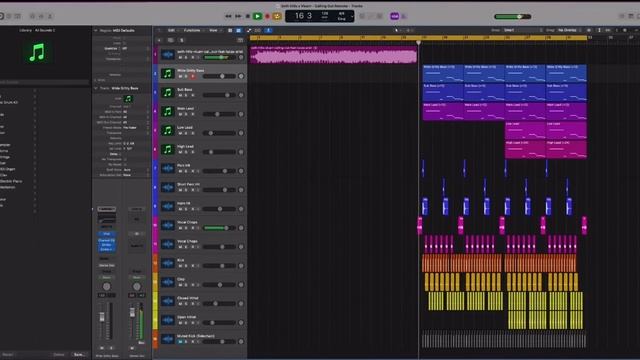The width and height of the screenshot is (640, 360).
Task: Click the Short Perc Hit track name
Action: click(x=189, y=184)
